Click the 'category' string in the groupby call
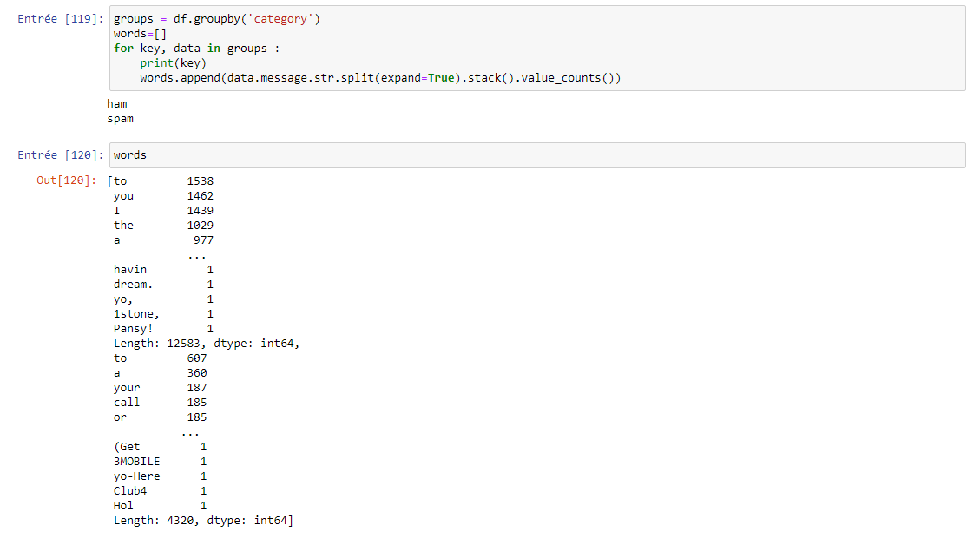Viewport: 980px width, 538px height. coord(282,19)
